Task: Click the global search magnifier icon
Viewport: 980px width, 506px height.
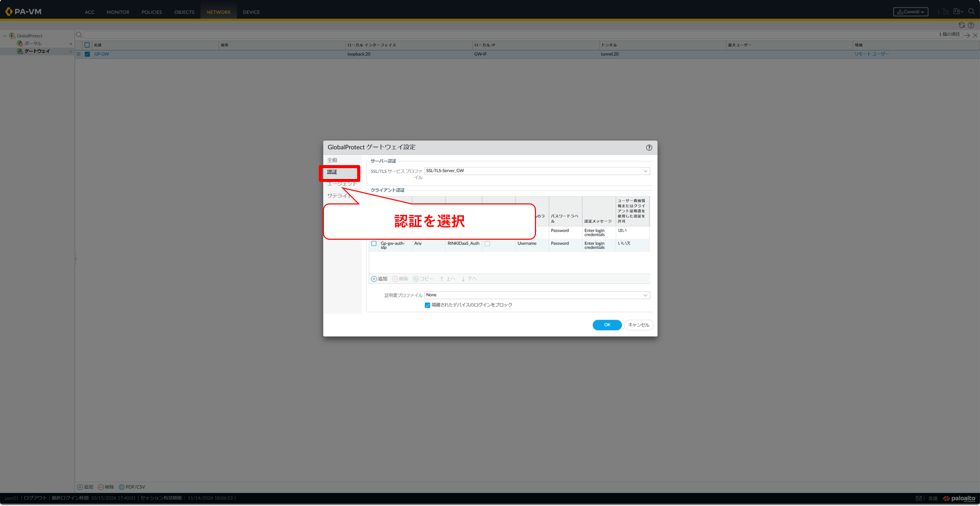Action: (x=971, y=12)
